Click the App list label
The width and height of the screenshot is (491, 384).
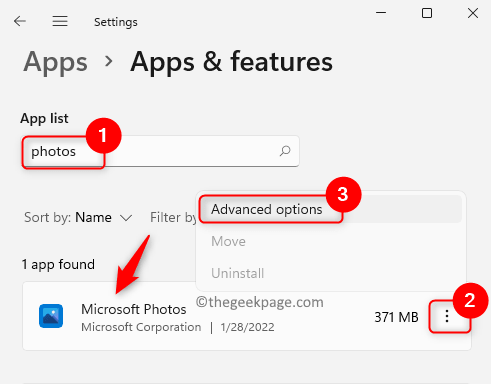[44, 118]
